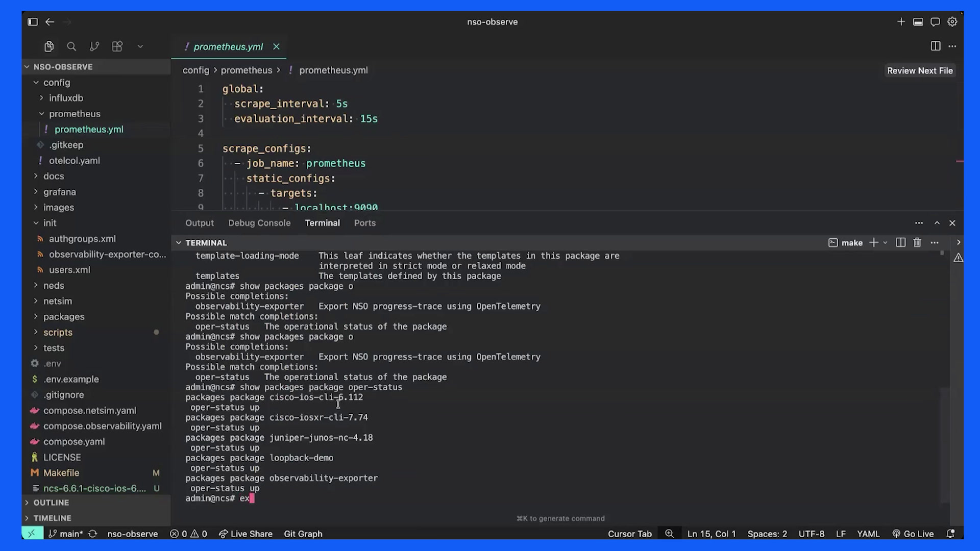Open Git Graph from status bar
This screenshot has height=551, width=980.
point(303,534)
